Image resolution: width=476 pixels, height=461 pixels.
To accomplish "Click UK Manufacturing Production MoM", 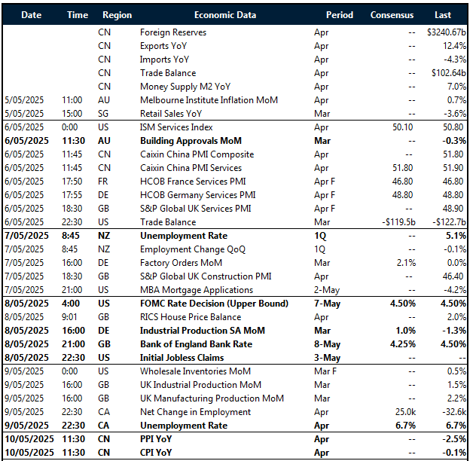I will point(212,398).
